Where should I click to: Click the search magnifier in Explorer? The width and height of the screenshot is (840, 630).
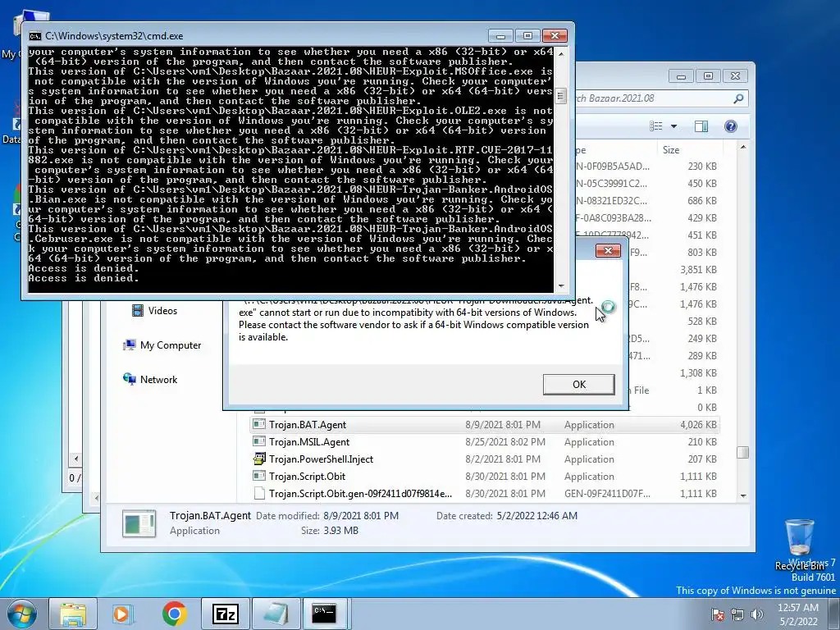point(738,98)
